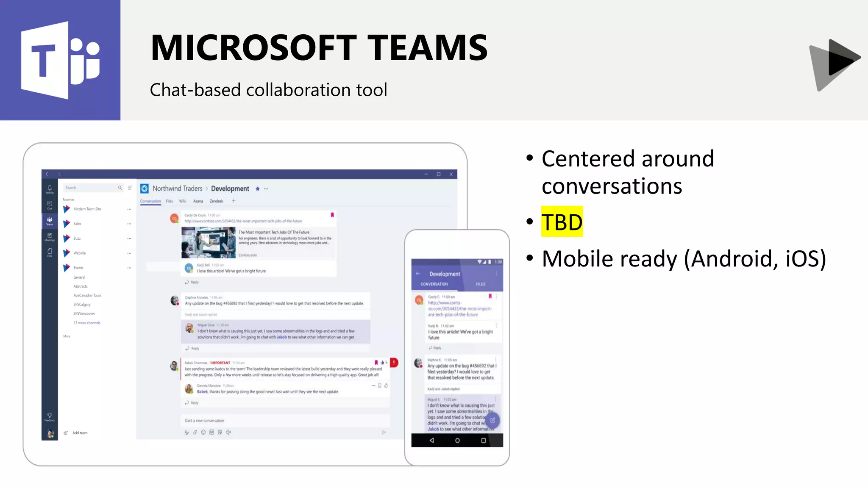The width and height of the screenshot is (868, 488).
Task: Open more options for Website team
Action: pos(129,253)
